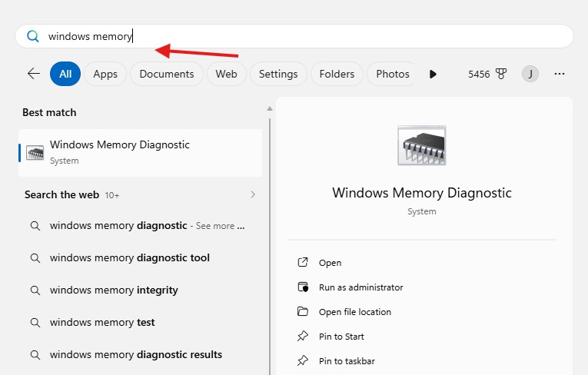Search web for 'windows memory diagnostic'
588x375 pixels.
click(x=140, y=226)
